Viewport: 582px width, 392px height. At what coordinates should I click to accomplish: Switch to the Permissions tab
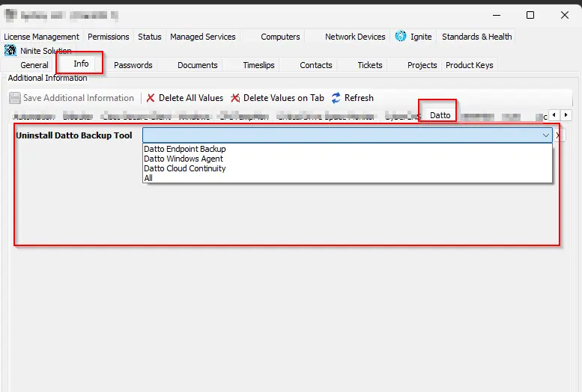click(109, 37)
